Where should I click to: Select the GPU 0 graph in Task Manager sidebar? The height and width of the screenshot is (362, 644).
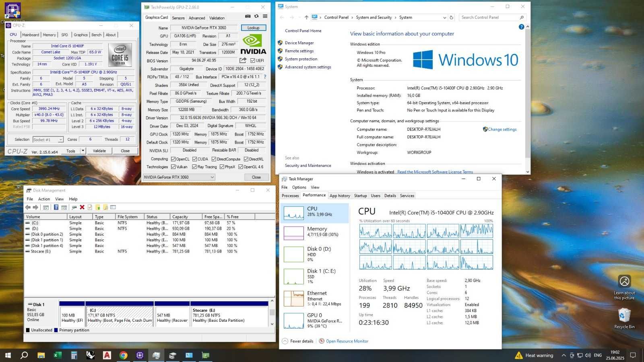(314, 321)
